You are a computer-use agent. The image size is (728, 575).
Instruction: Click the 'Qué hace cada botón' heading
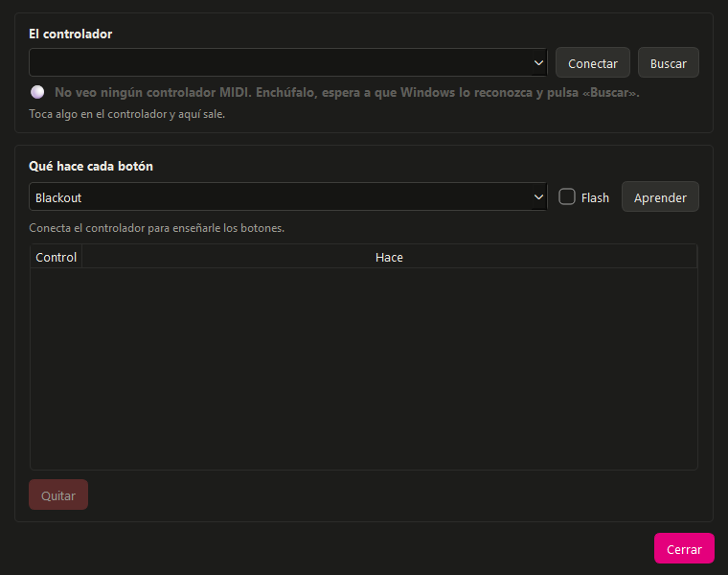pos(91,167)
